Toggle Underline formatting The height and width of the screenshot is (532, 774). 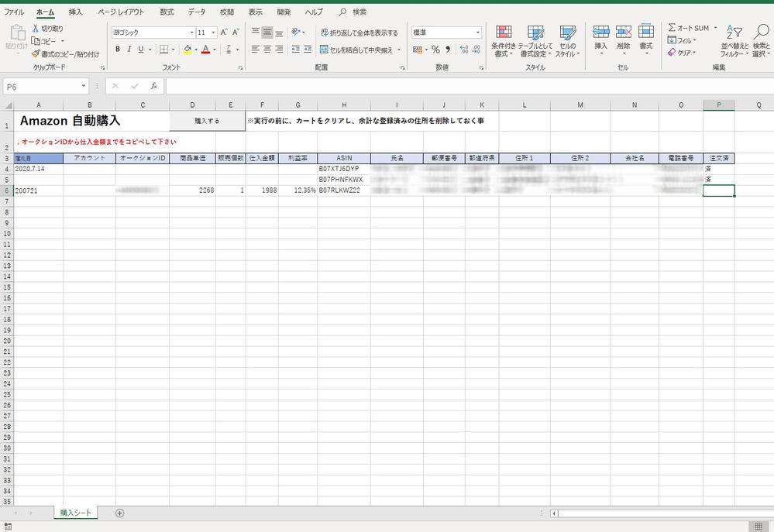pos(141,50)
